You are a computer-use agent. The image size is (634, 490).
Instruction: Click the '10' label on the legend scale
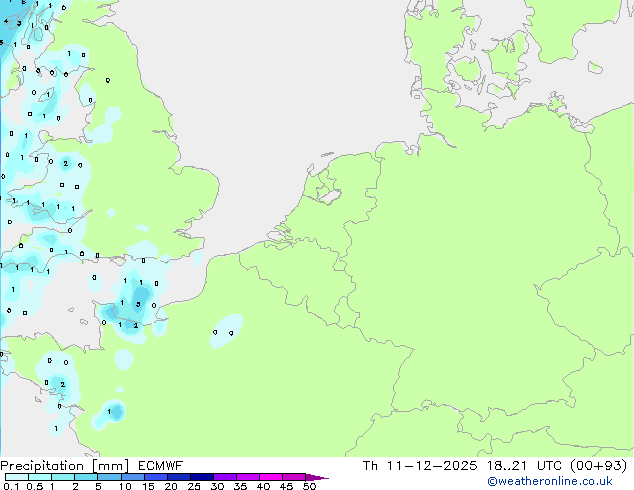[x=124, y=487]
